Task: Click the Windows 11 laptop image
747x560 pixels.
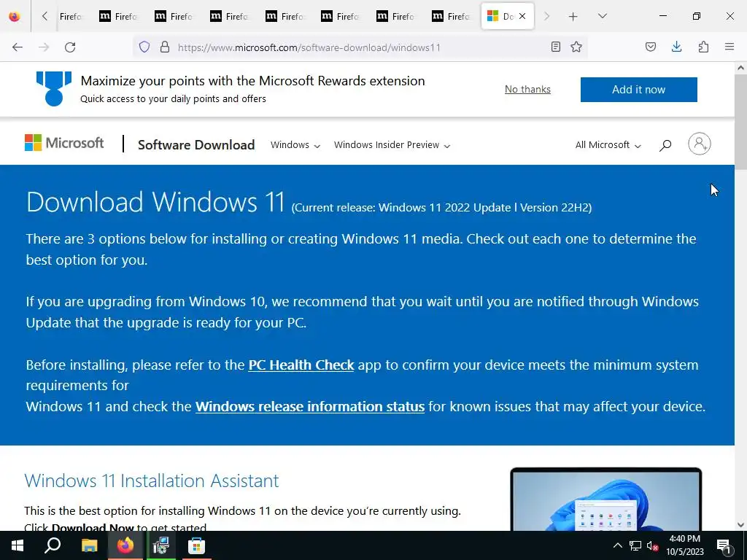Action: (605, 499)
